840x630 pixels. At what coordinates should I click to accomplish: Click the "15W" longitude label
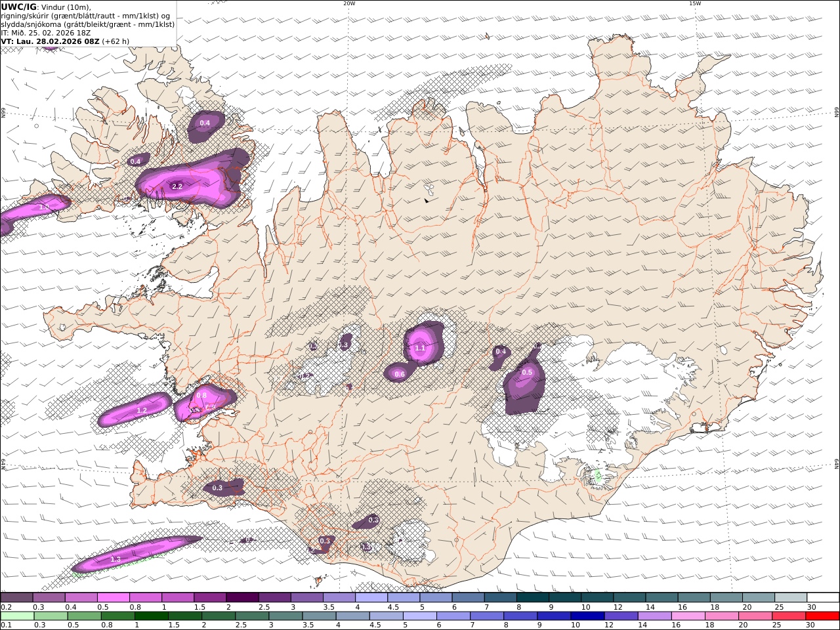click(x=695, y=3)
